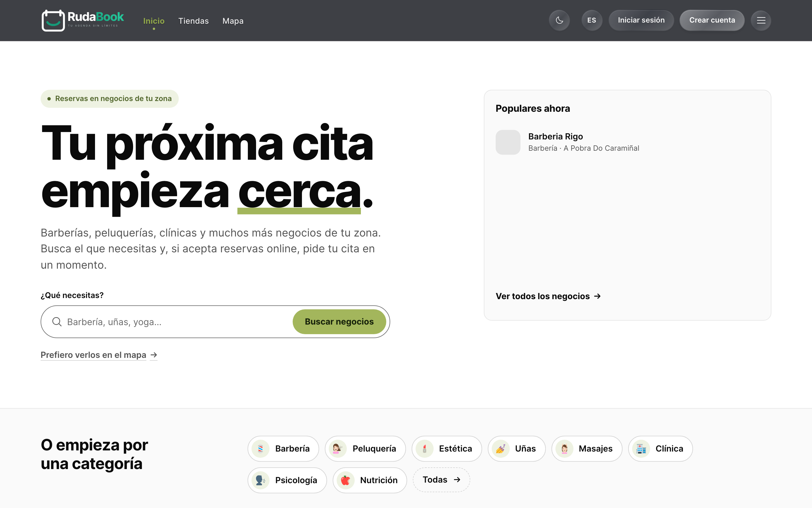Viewport: 812px width, 508px height.
Task: Click Crear cuenta button
Action: coord(712,21)
